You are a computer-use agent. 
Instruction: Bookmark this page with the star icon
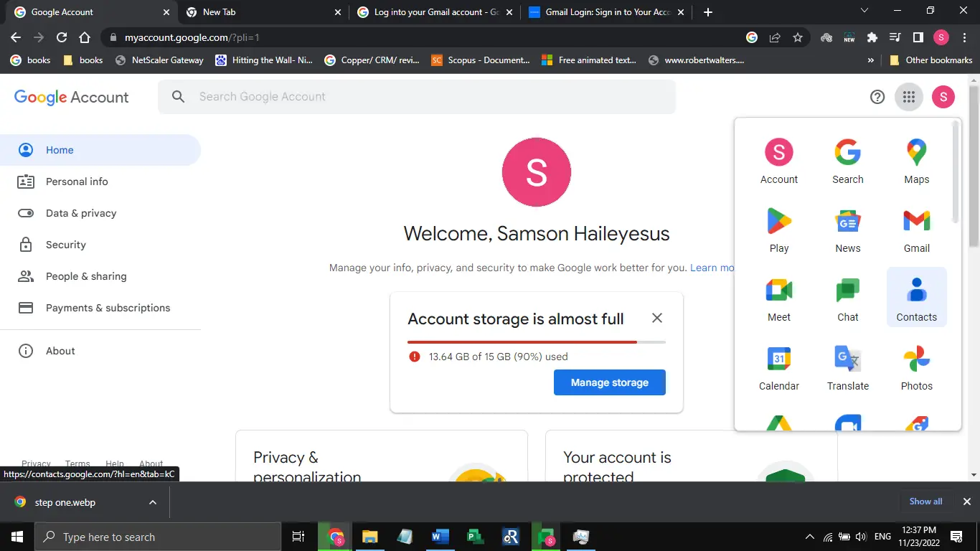click(798, 37)
